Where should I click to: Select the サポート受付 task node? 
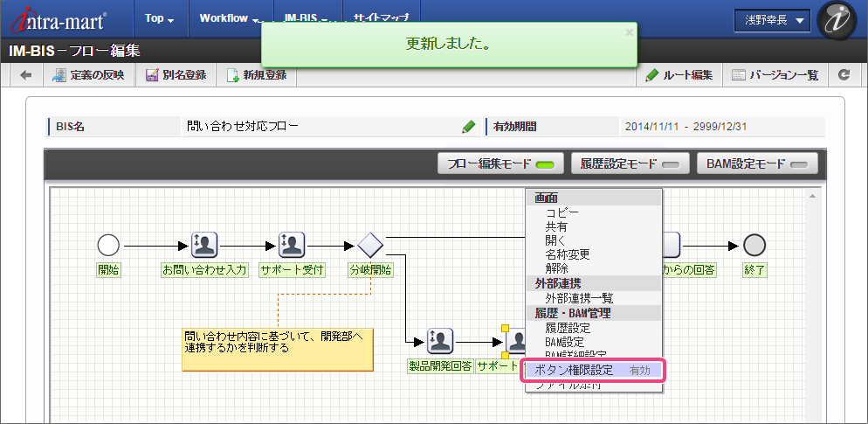(x=292, y=245)
